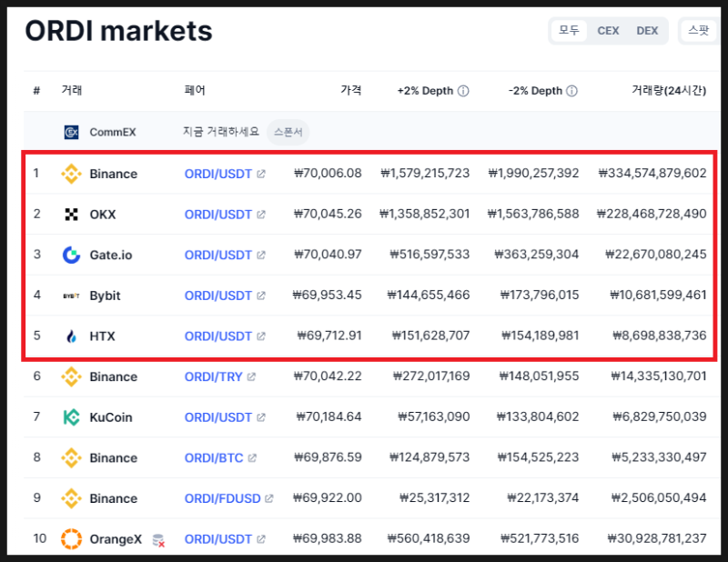Open external link icon for HTX ORDI/USDT
The image size is (728, 562).
coord(261,336)
